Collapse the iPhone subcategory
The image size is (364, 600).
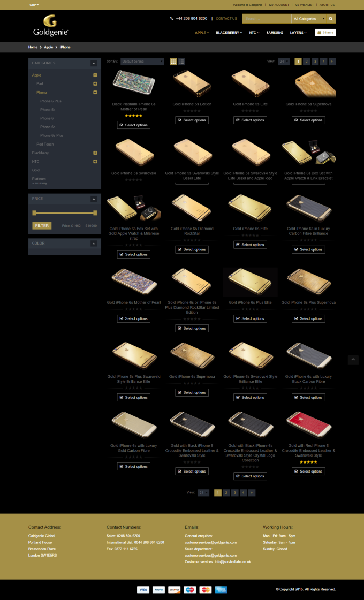(95, 92)
